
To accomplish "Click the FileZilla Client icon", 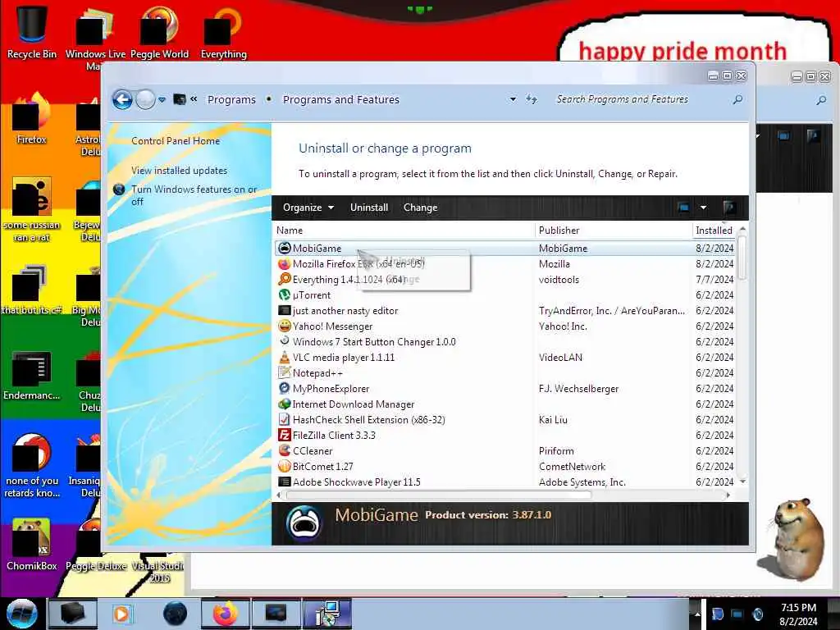I will 285,435.
